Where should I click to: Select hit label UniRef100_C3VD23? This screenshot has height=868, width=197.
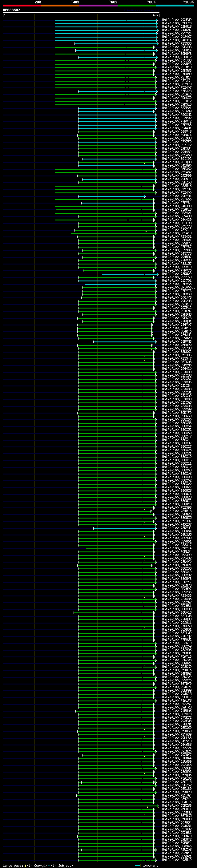click(x=177, y=338)
